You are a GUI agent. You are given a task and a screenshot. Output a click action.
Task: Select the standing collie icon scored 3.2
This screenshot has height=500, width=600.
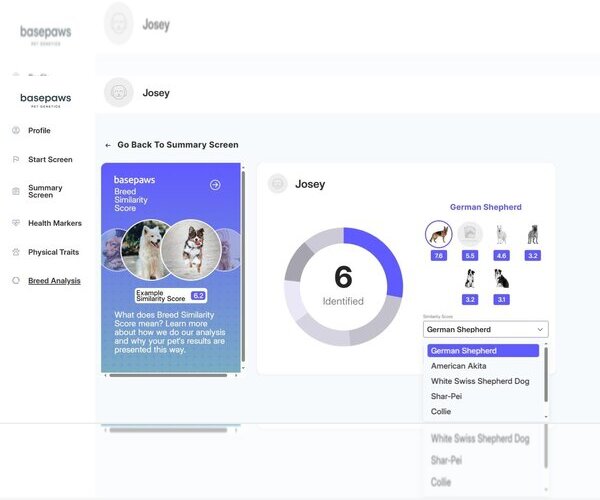point(470,279)
